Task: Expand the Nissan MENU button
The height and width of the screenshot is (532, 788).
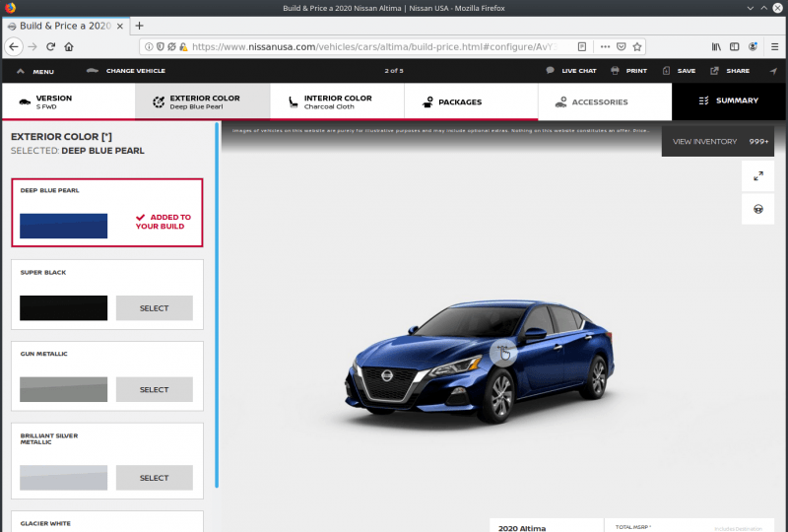Action: click(35, 71)
